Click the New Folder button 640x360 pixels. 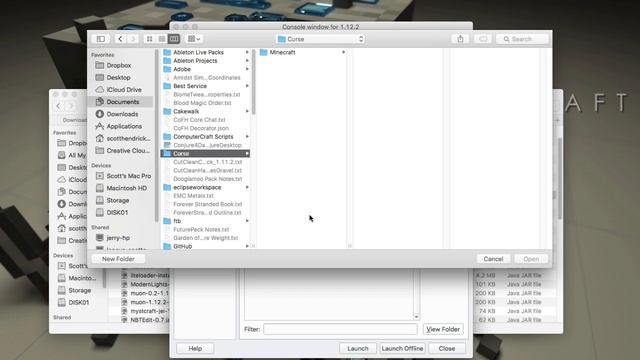coord(118,259)
